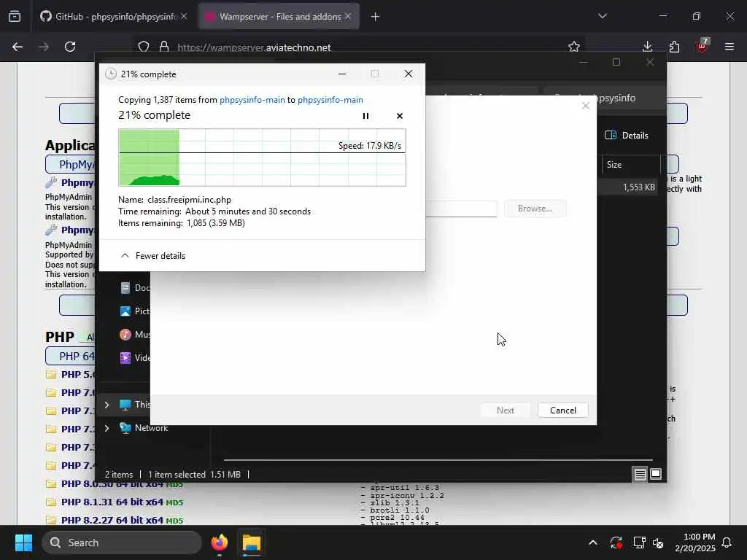Viewport: 747px width, 560px height.
Task: Open the list all tabs dropdown
Action: (602, 17)
